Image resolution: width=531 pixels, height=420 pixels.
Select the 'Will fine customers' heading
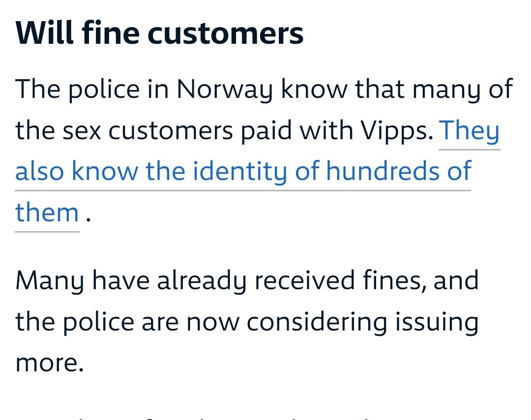pos(159,33)
